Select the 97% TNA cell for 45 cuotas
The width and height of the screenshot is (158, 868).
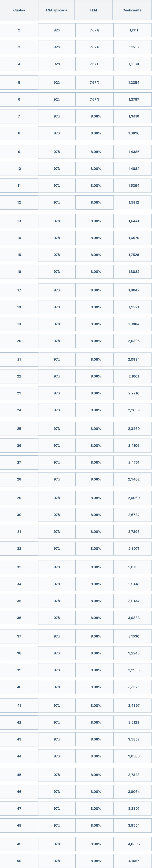pos(57,775)
